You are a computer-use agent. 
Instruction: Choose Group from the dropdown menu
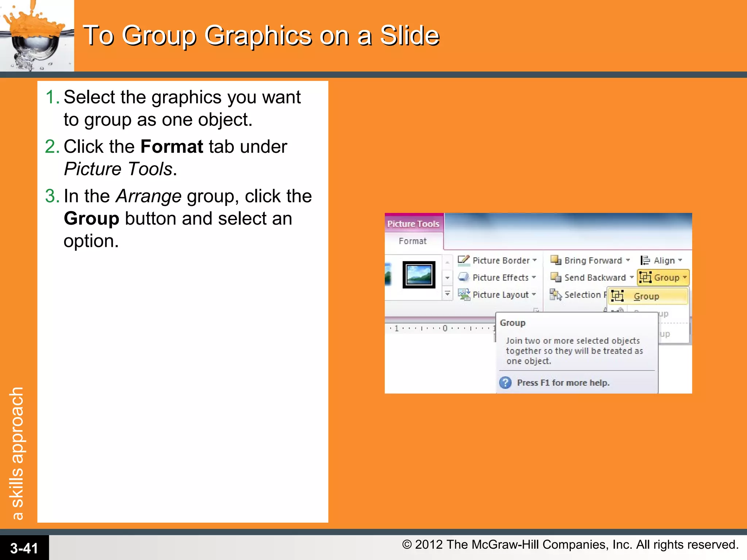coord(646,296)
